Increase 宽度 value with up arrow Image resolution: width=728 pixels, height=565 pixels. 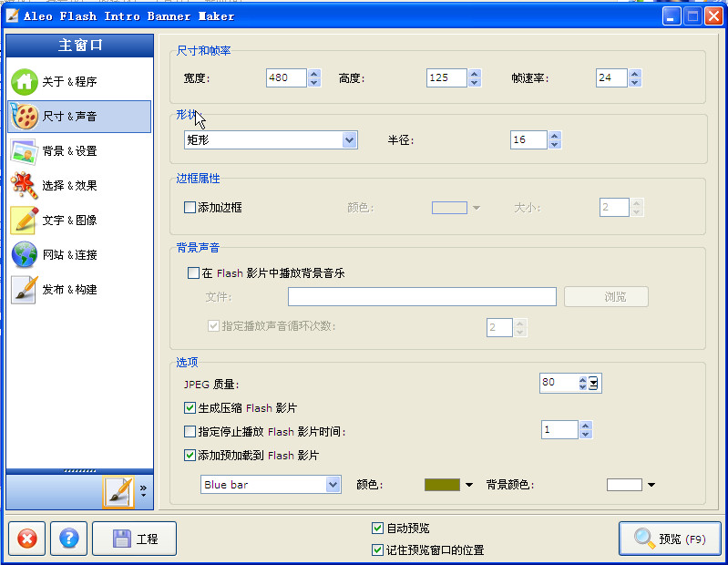[314, 73]
